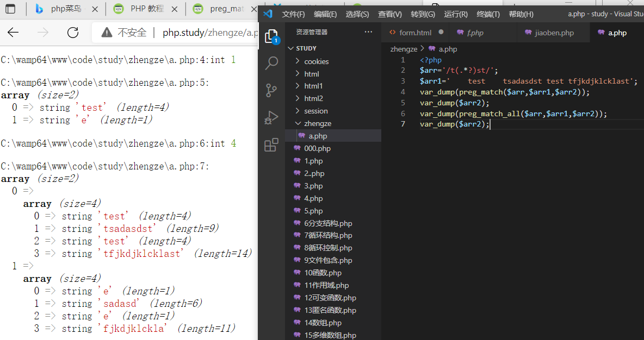Collapse the zhengze folder
The height and width of the screenshot is (340, 644).
333,123
